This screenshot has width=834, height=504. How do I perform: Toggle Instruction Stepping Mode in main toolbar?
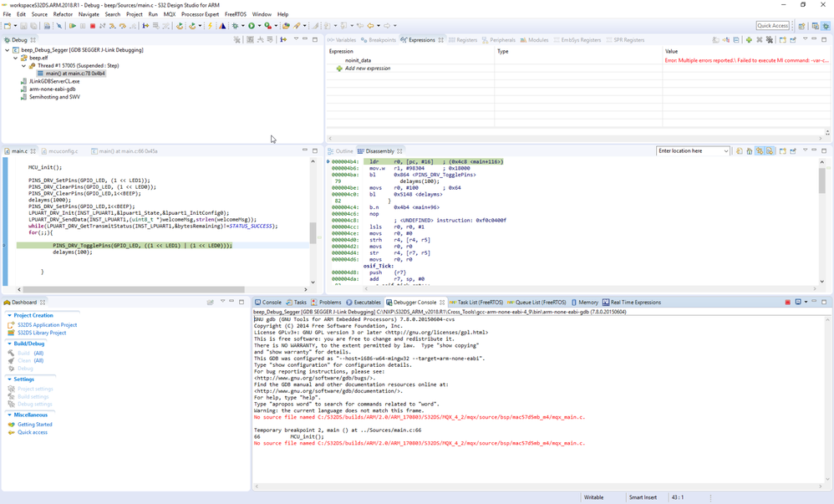coord(145,26)
